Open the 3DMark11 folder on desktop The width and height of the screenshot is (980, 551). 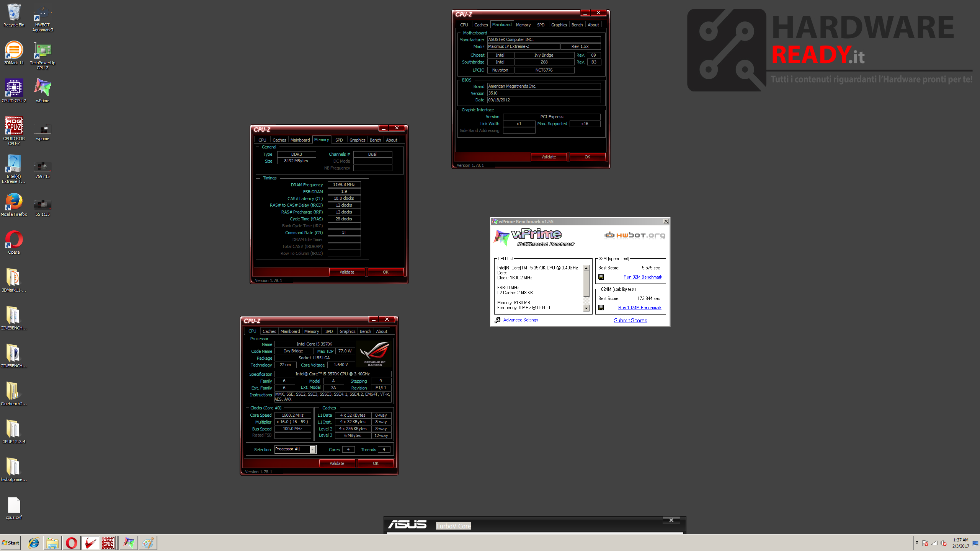14,280
